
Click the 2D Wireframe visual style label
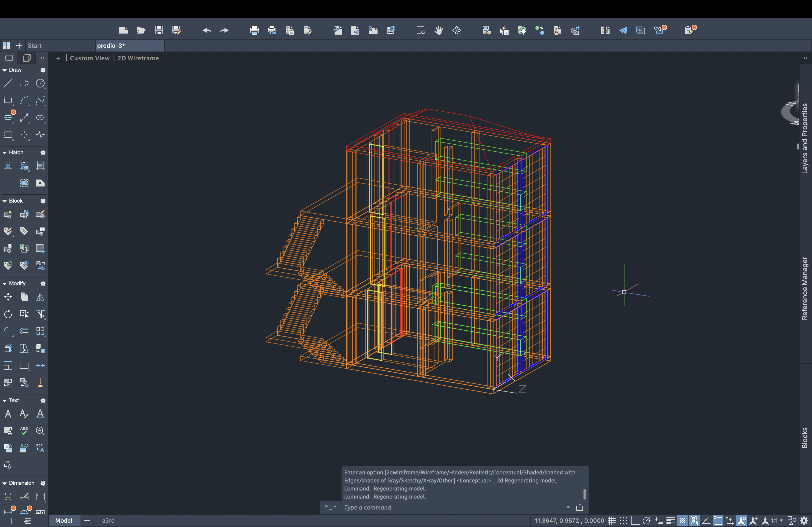(138, 58)
